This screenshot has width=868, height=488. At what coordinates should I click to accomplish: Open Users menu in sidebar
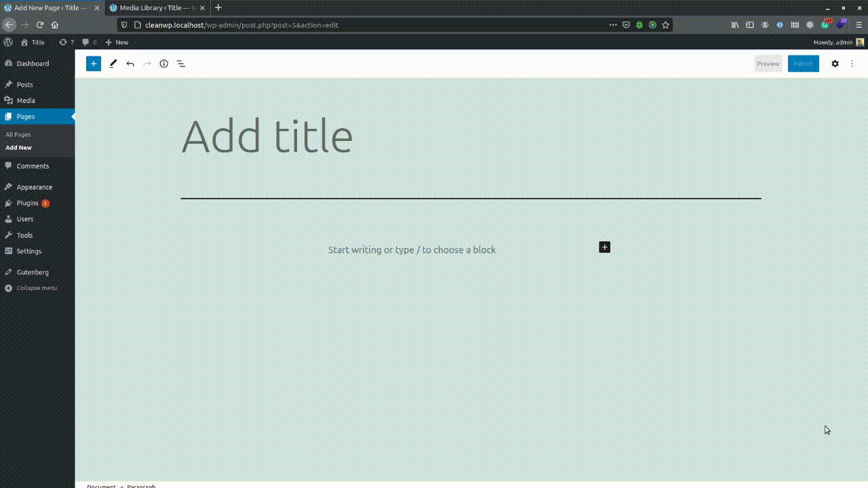click(37, 219)
